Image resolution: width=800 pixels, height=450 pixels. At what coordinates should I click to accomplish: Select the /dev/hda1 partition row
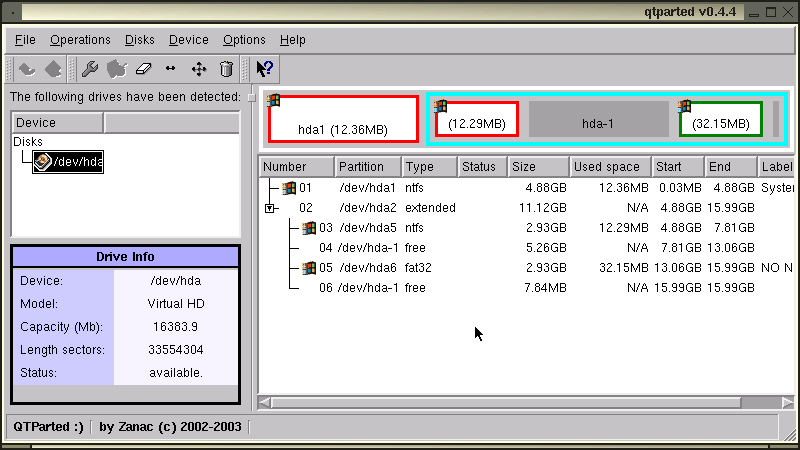click(x=527, y=188)
